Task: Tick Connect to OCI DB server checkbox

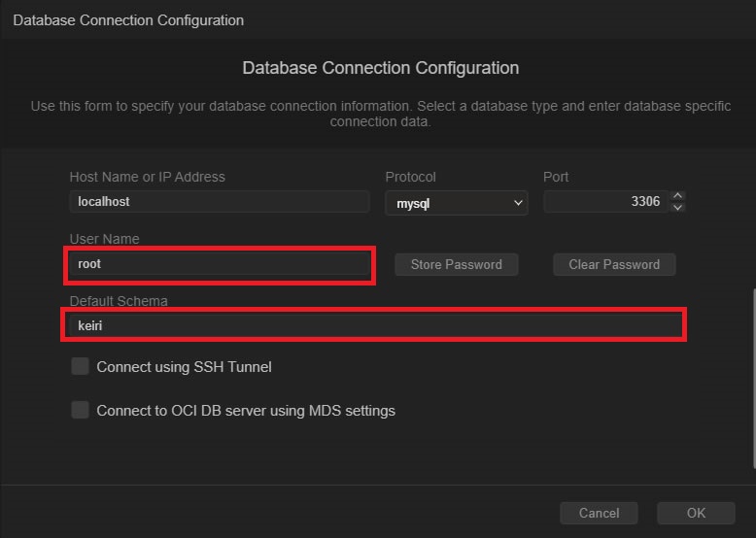Action: pyautogui.click(x=80, y=410)
